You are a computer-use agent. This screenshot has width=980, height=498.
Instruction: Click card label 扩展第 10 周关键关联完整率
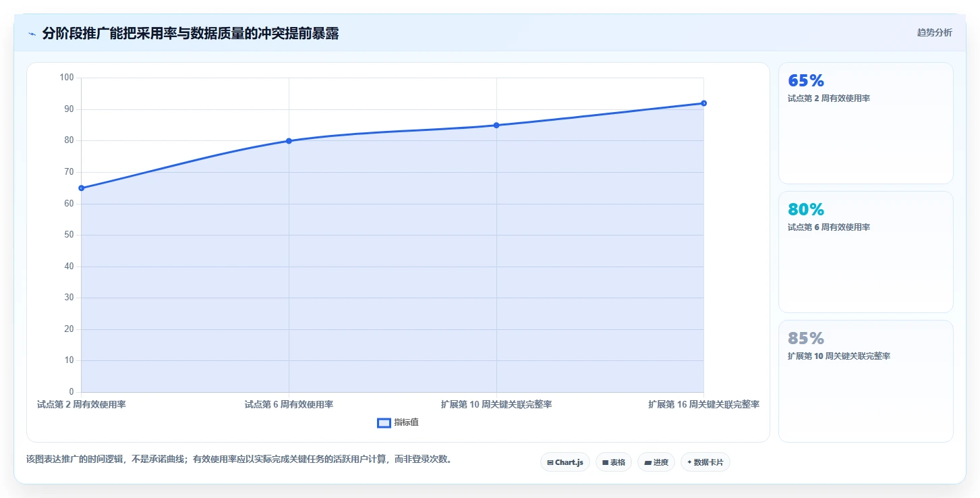click(x=839, y=356)
